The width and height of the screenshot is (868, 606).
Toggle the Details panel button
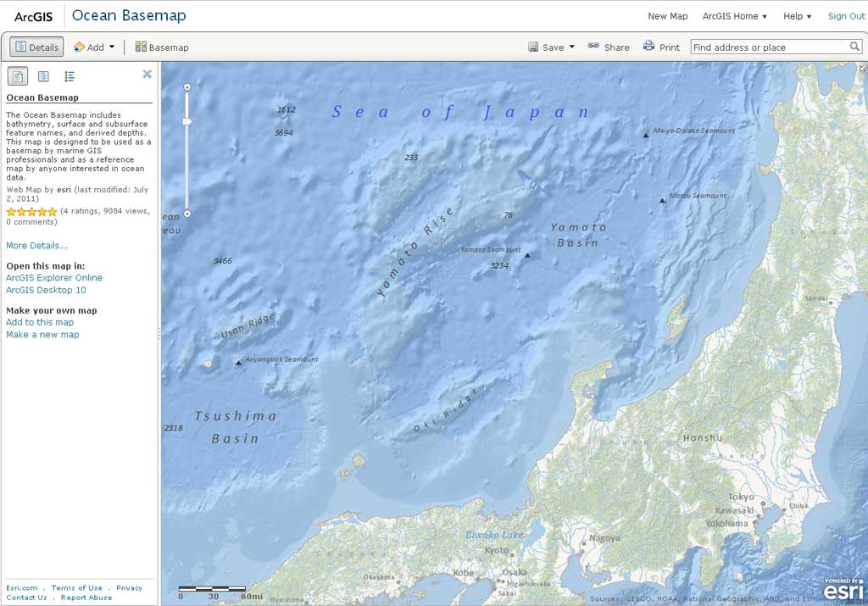36,47
